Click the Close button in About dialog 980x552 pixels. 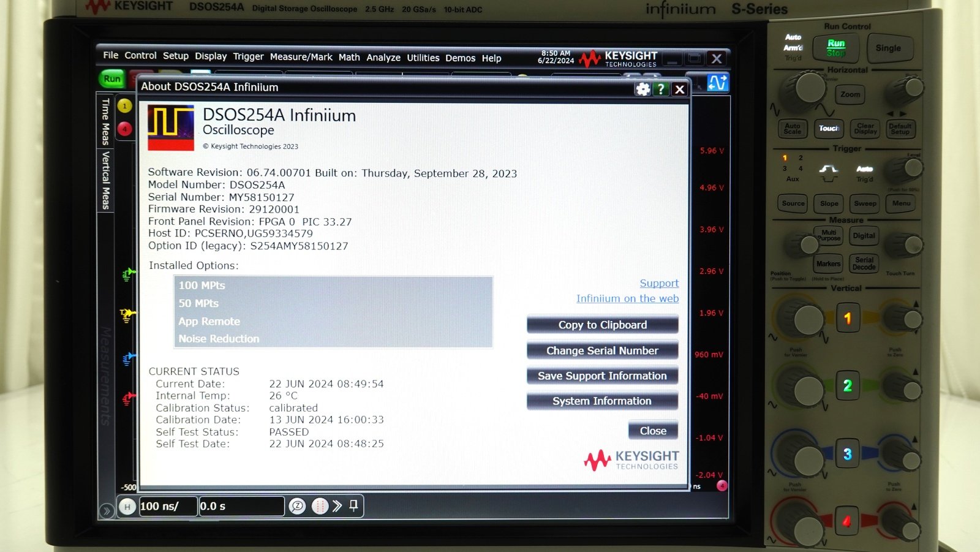click(653, 431)
